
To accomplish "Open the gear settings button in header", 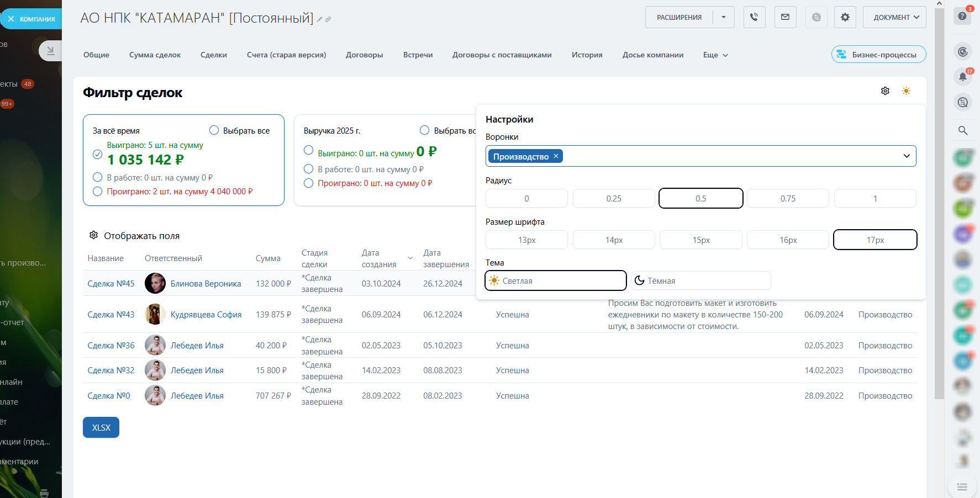I will 845,17.
